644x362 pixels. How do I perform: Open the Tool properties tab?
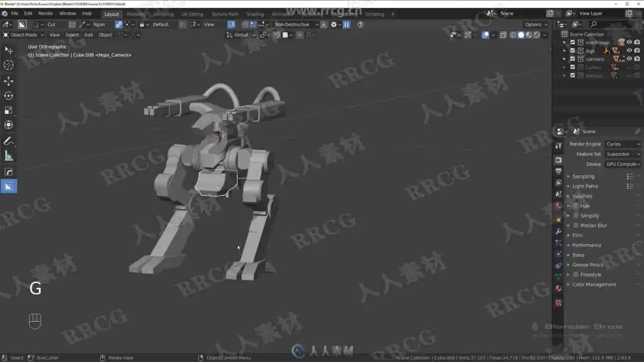(x=559, y=145)
